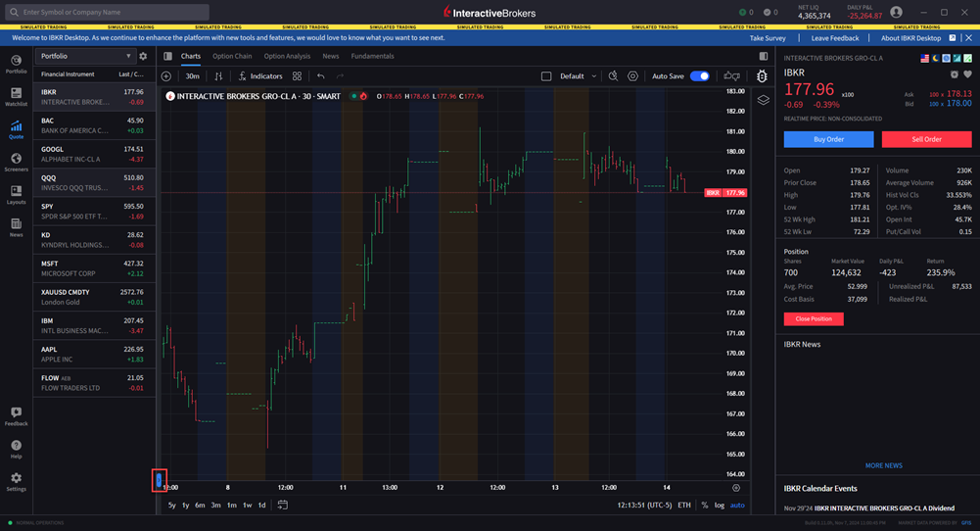Open the quick search chart icon
The image size is (980, 531).
click(x=613, y=76)
